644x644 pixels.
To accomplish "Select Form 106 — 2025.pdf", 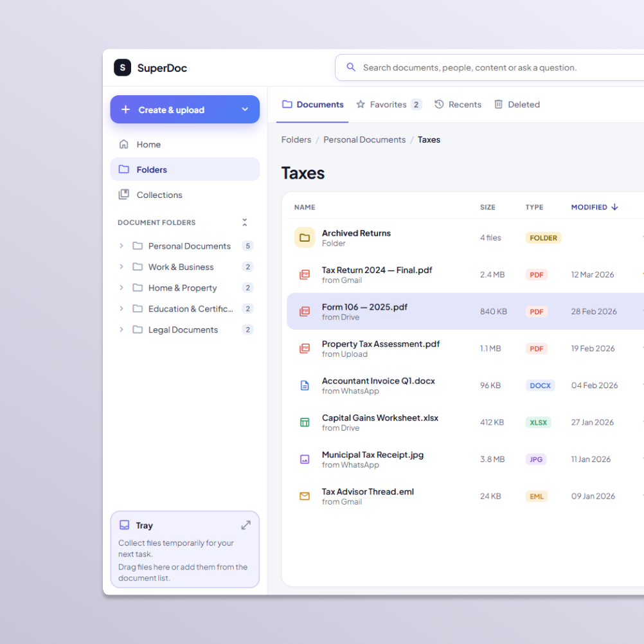I will [x=465, y=311].
